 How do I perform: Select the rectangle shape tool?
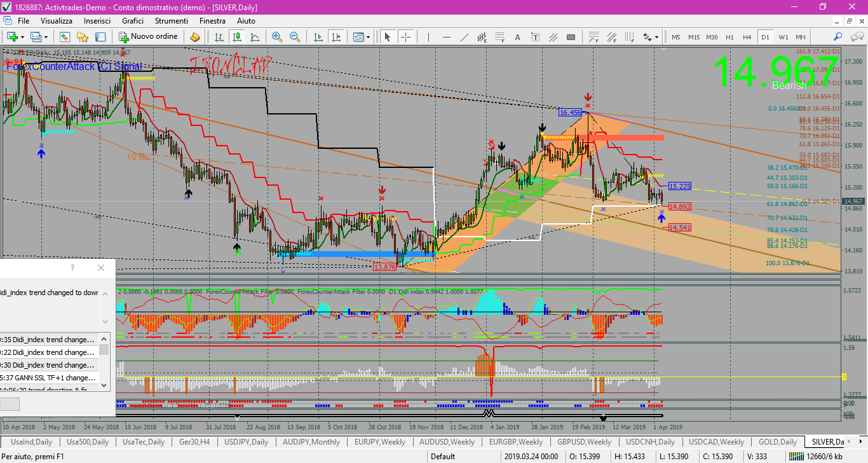click(571, 37)
